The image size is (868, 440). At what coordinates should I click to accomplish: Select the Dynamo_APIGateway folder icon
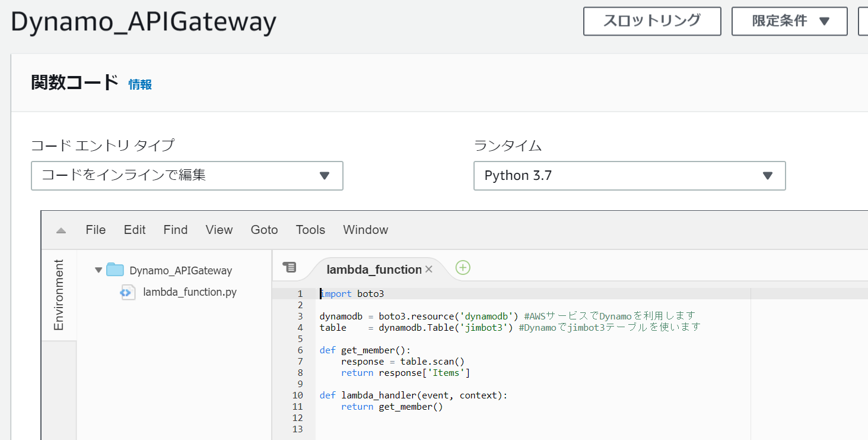114,270
